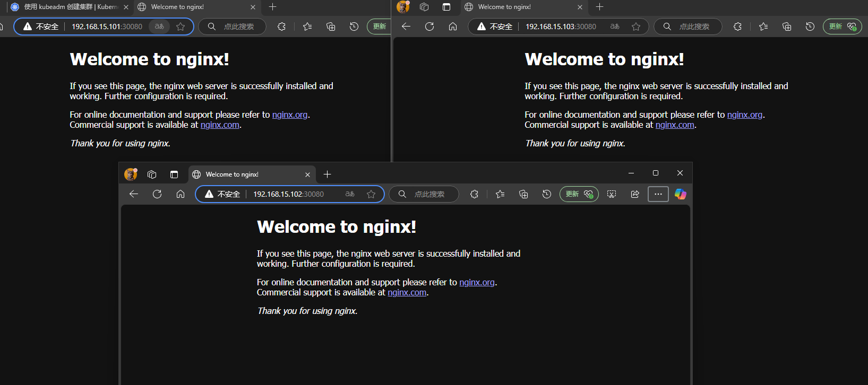Viewport: 868px width, 385px height.
Task: Click screenshot tool in 192.168.15.102 window
Action: click(612, 194)
